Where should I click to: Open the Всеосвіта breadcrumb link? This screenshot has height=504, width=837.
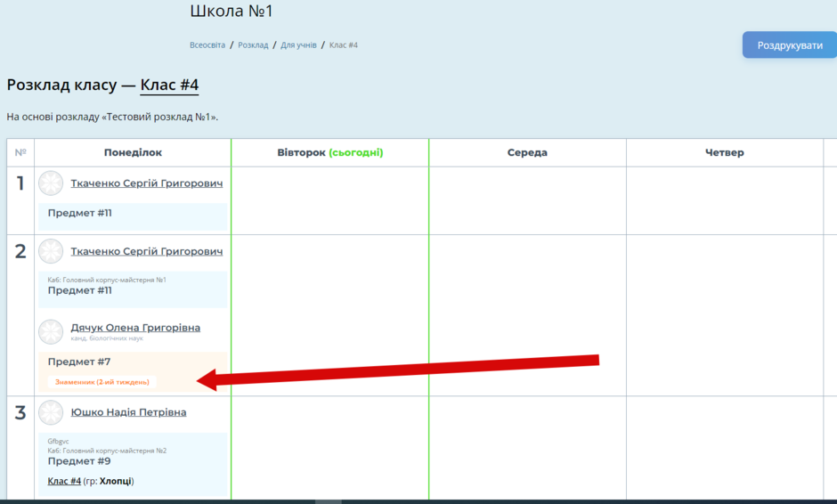(207, 45)
